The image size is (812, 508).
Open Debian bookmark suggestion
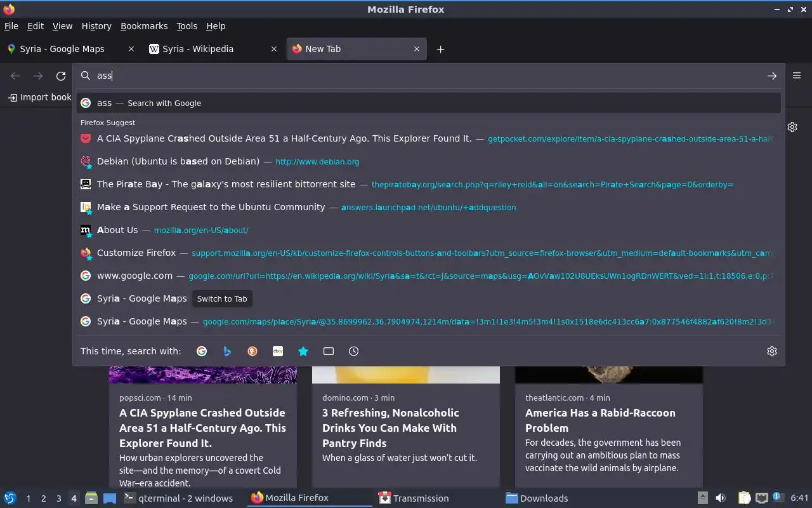(429, 161)
